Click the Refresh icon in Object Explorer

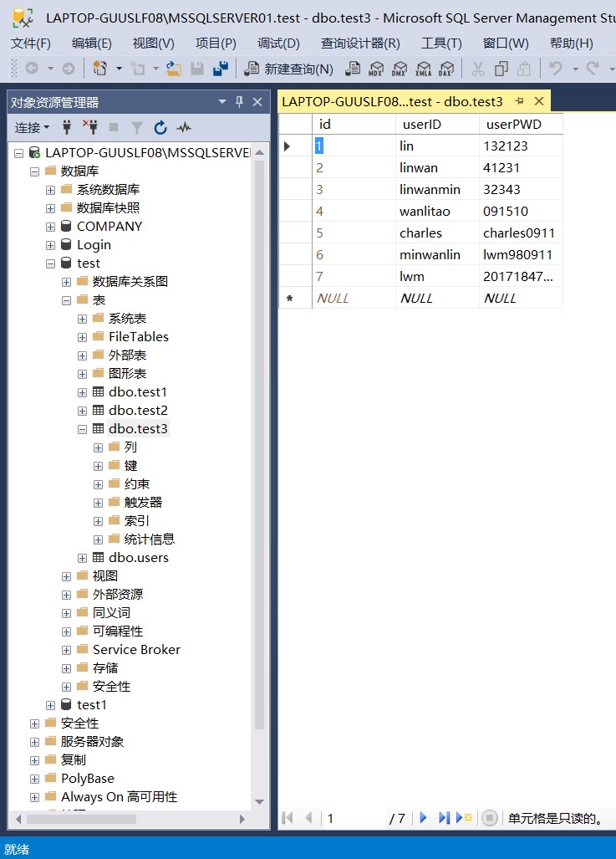(x=160, y=128)
